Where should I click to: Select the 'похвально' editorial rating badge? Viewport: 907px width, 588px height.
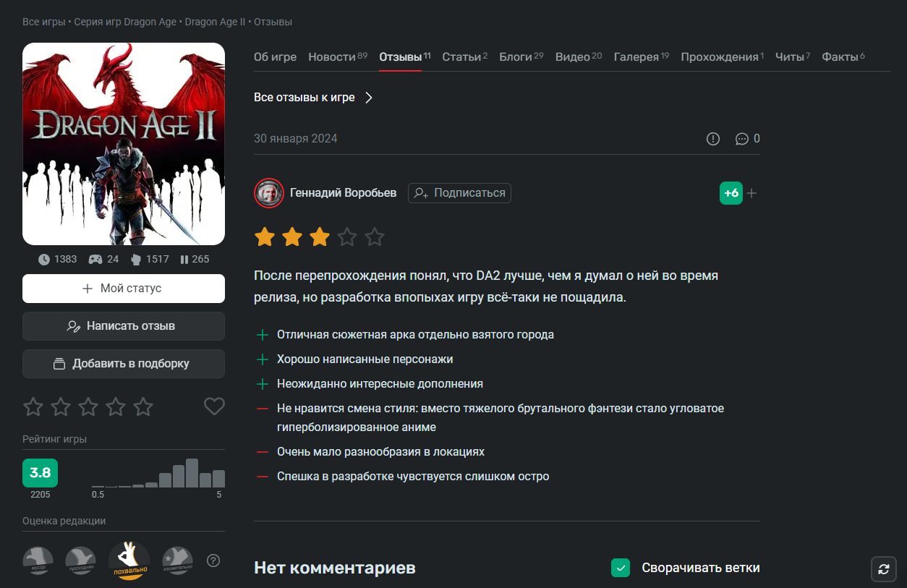(129, 561)
